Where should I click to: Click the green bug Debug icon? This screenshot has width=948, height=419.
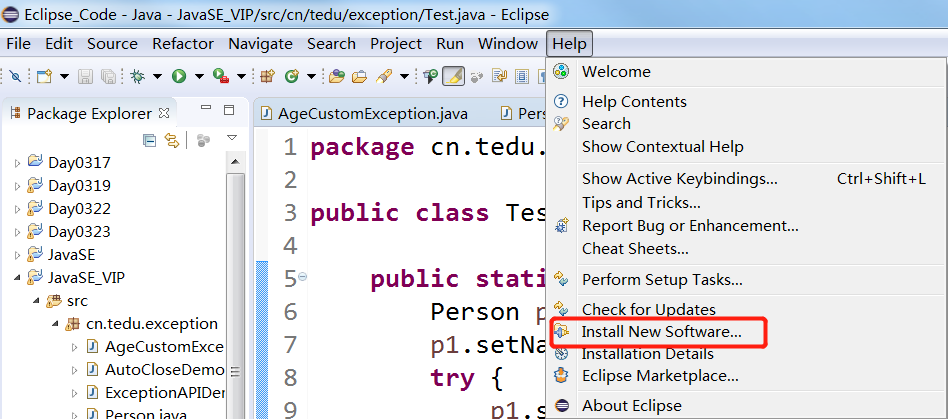coord(138,76)
